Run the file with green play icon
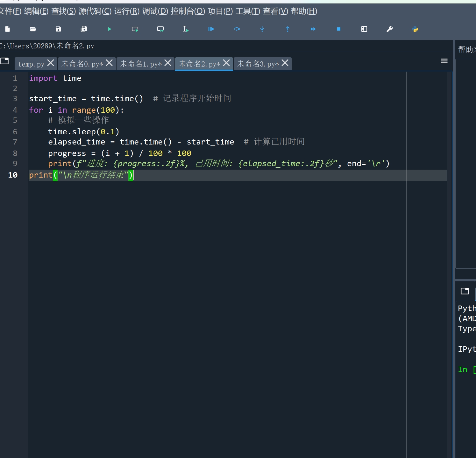Image resolution: width=476 pixels, height=458 pixels. coord(110,29)
